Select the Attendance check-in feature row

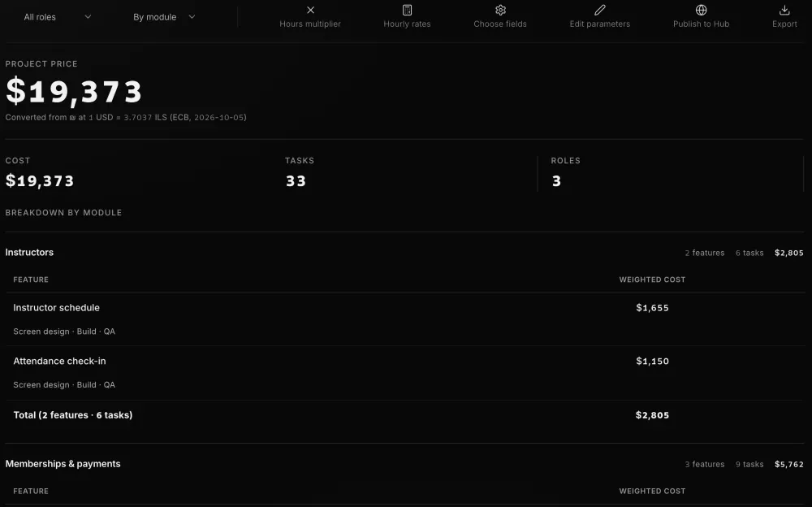404,372
